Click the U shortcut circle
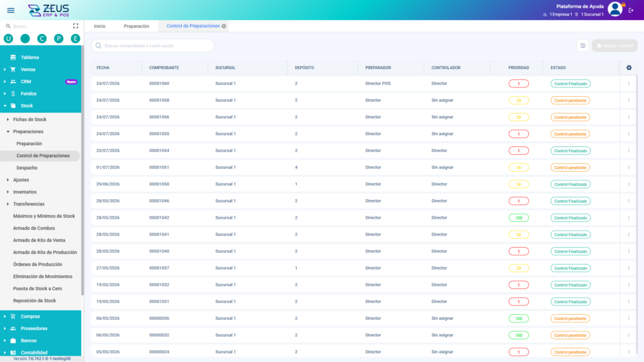The height and width of the screenshot is (362, 644). click(8, 38)
